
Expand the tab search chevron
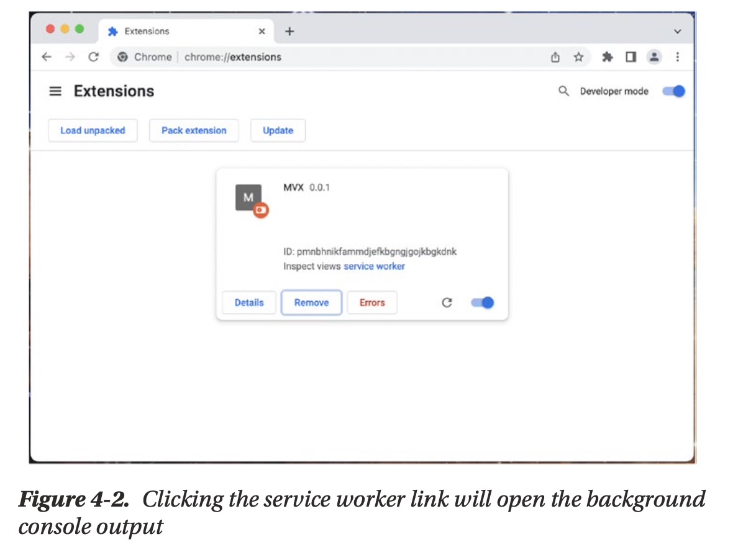pos(677,31)
